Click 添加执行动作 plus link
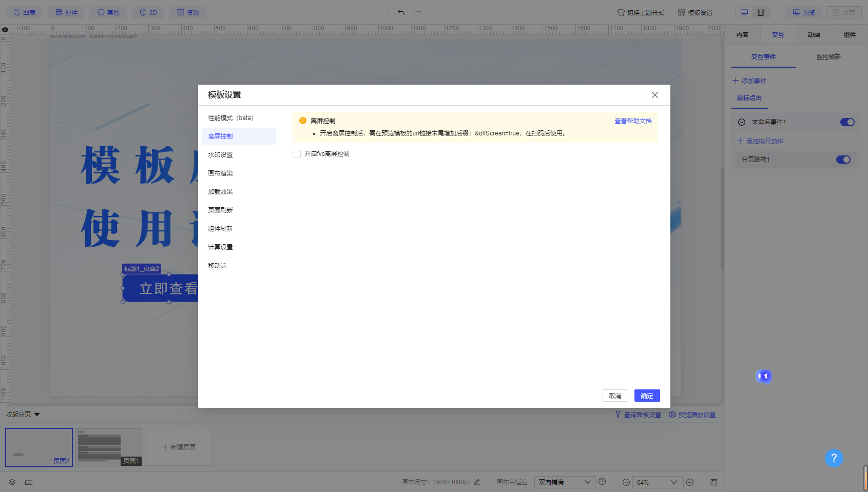868x492 pixels. (760, 141)
